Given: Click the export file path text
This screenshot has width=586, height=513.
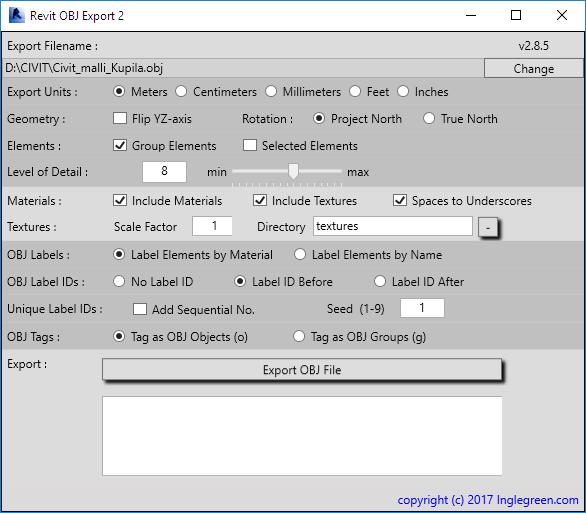Looking at the screenshot, I should point(84,68).
